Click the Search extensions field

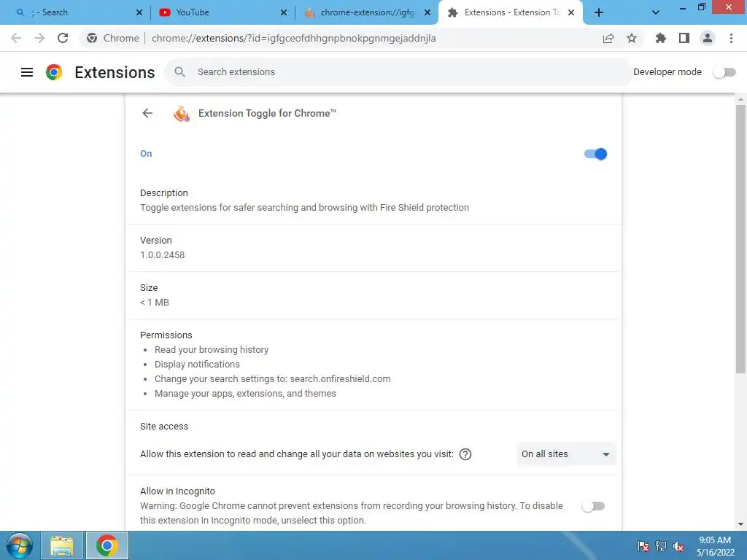pos(398,72)
